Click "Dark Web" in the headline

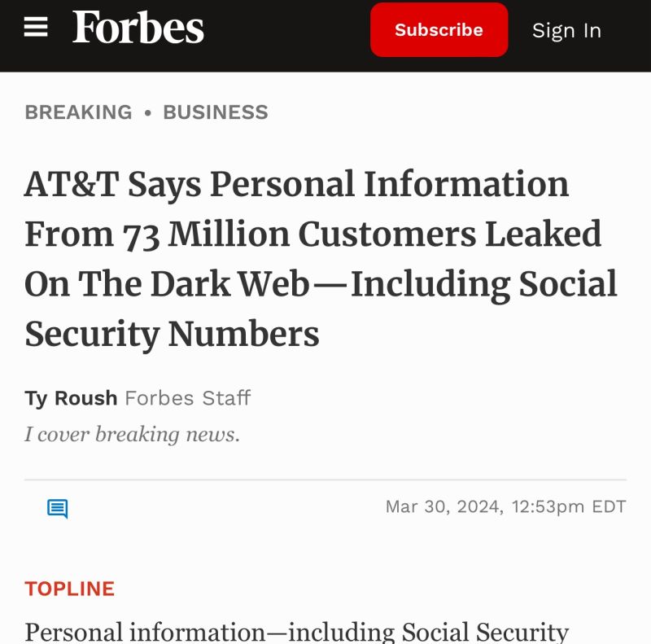(230, 284)
